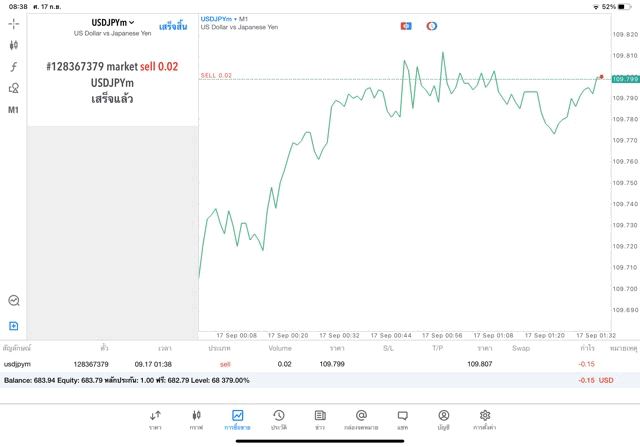Viewport: 640px width, 447px height.
Task: Open the Mailbox @ icon tab
Action: coord(361,419)
